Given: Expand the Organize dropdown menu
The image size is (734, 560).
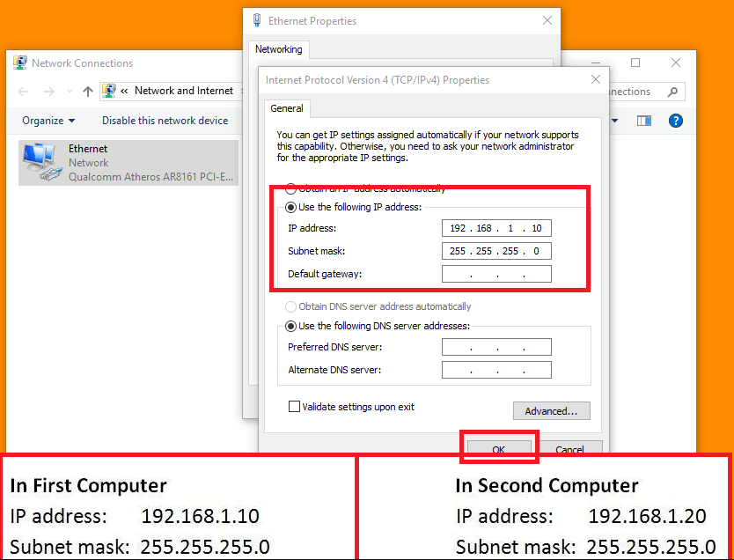Looking at the screenshot, I should pos(48,121).
